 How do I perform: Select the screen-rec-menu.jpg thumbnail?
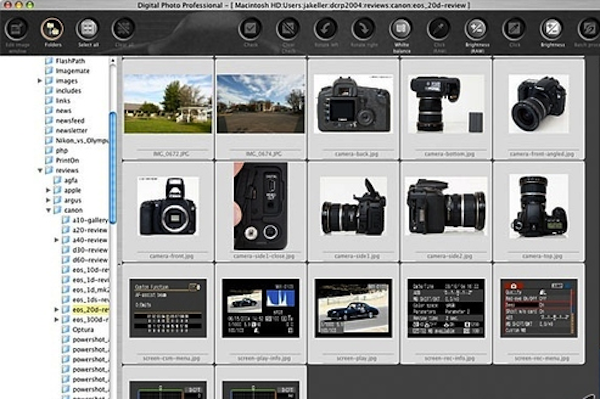point(539,308)
